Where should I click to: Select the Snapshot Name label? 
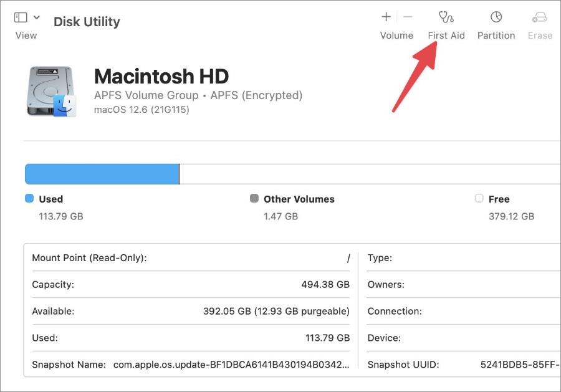tap(69, 365)
